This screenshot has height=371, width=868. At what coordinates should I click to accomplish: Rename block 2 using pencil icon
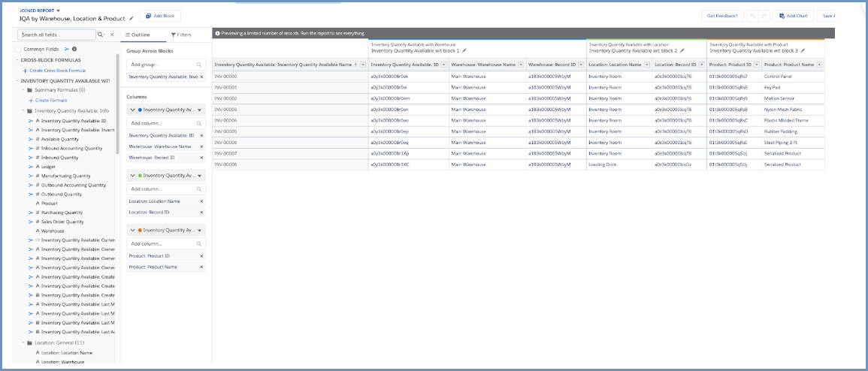point(682,51)
